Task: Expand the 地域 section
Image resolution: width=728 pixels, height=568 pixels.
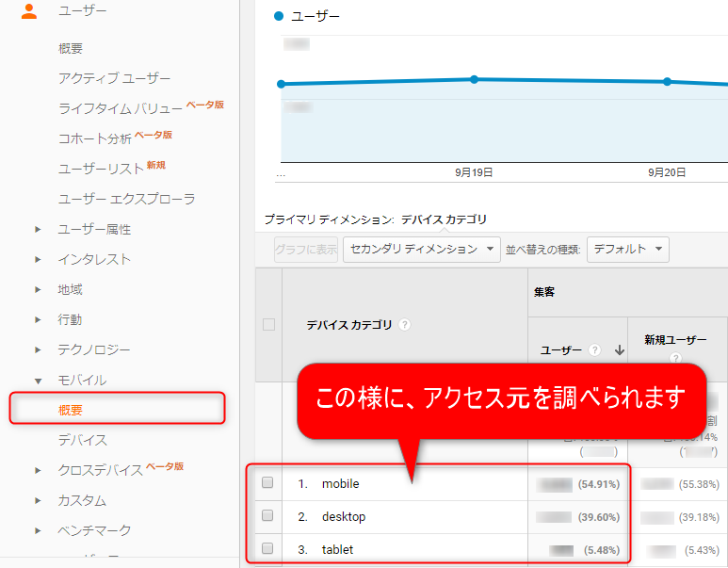Action: [38, 290]
